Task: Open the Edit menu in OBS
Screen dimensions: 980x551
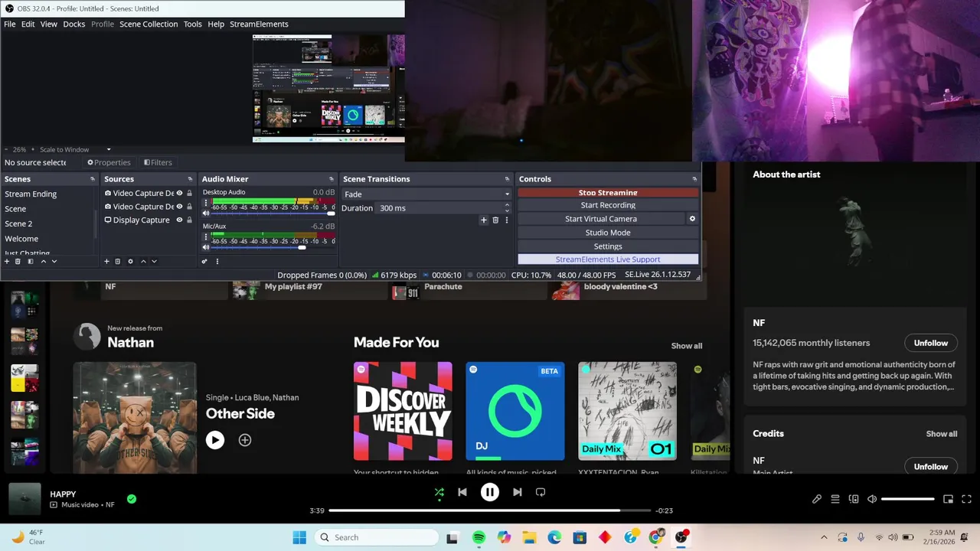Action: pos(28,24)
